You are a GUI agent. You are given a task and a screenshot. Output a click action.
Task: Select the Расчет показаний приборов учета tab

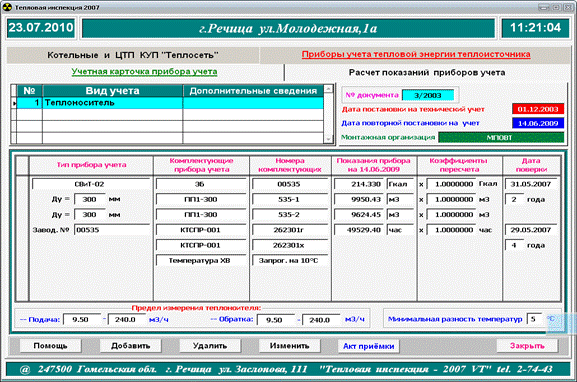click(427, 73)
